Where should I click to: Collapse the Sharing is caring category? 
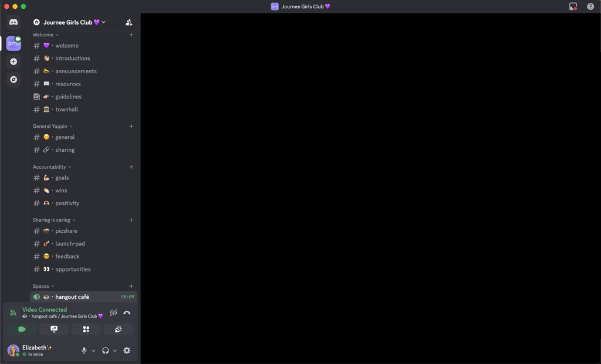pos(54,220)
